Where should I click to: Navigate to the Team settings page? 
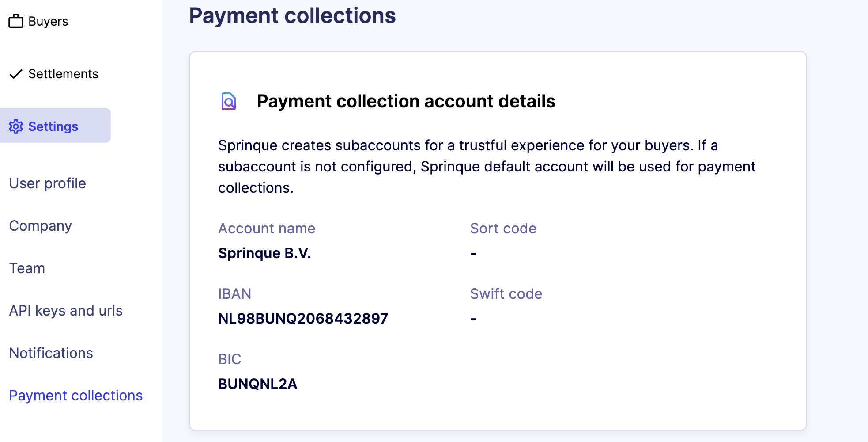27,268
